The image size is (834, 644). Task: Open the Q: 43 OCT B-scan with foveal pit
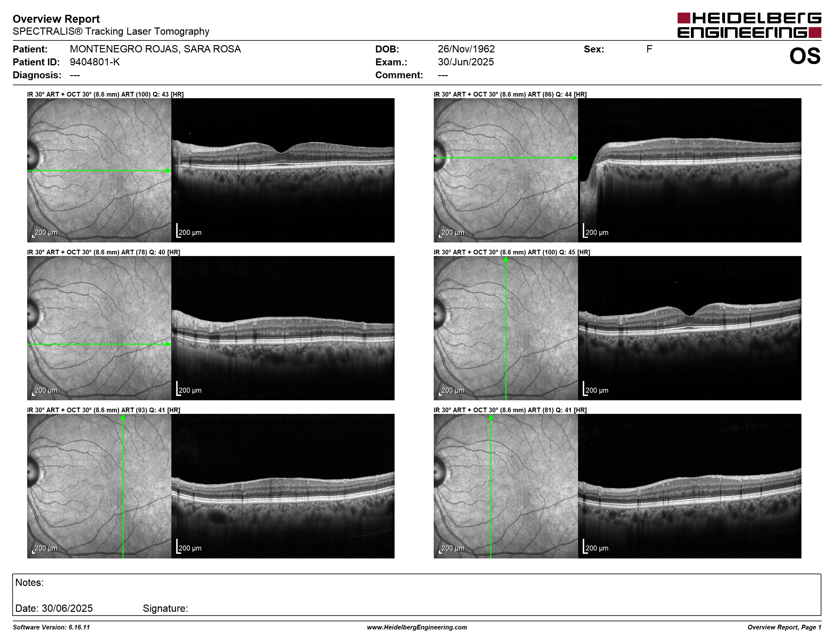283,170
